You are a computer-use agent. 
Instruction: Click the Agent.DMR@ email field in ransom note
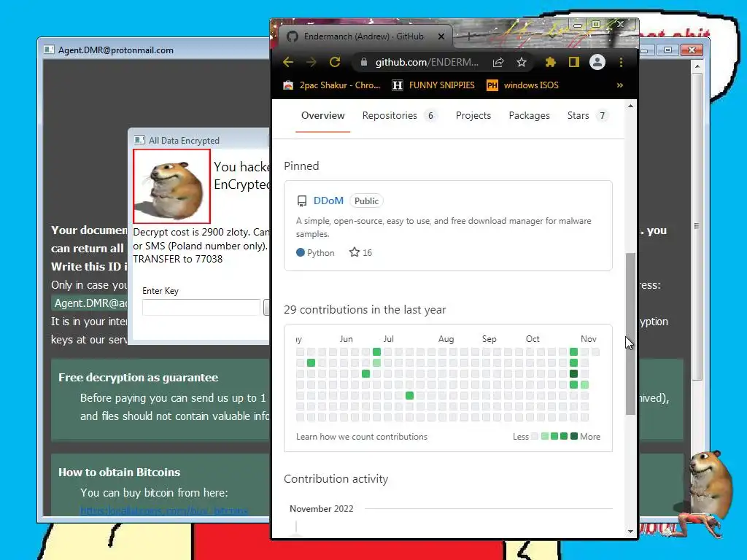point(90,303)
